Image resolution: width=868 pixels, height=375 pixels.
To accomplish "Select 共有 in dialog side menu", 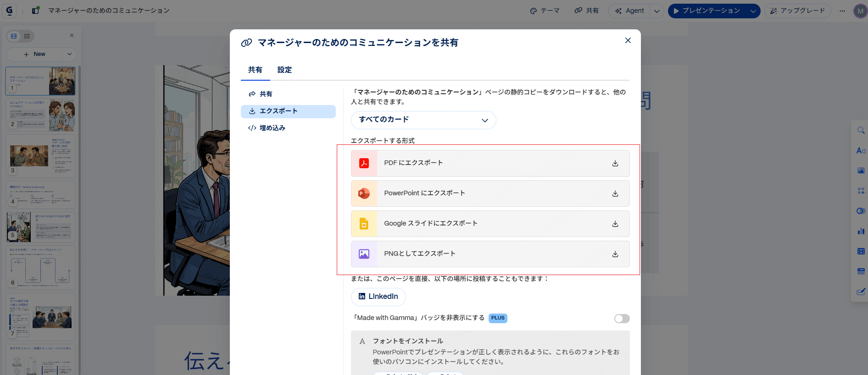I will tap(288, 94).
